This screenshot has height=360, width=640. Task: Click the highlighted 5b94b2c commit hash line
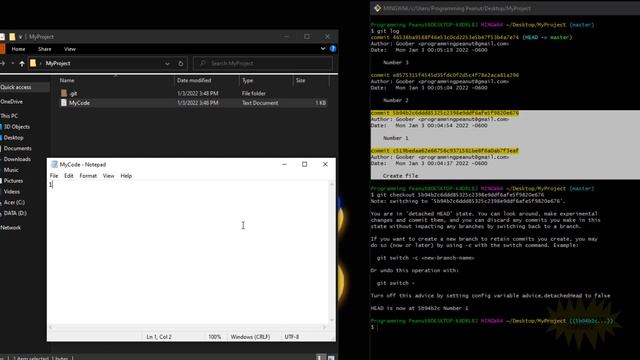(445, 113)
